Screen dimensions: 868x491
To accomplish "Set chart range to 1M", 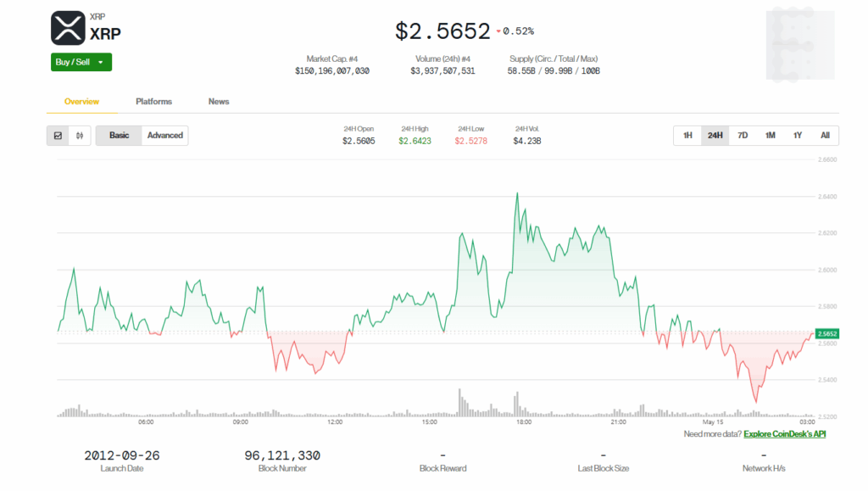I will (x=770, y=136).
